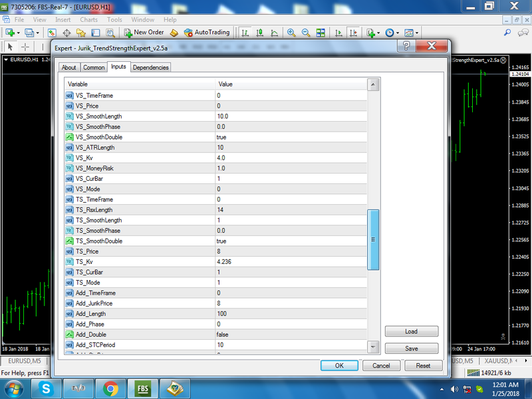Viewport: 532px width, 399px height.
Task: Expand the Indicators dropdown arrow
Action: click(x=378, y=33)
